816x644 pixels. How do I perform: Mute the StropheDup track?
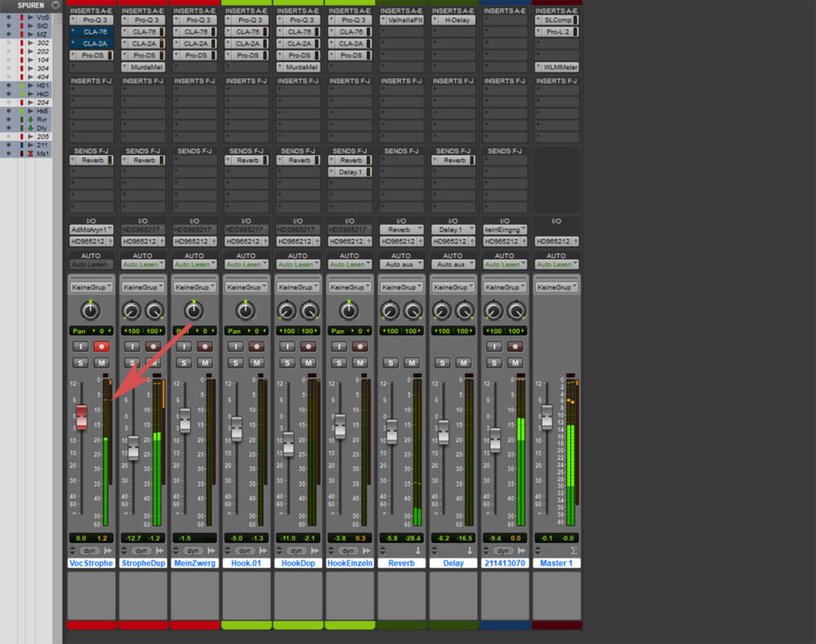coord(153,362)
